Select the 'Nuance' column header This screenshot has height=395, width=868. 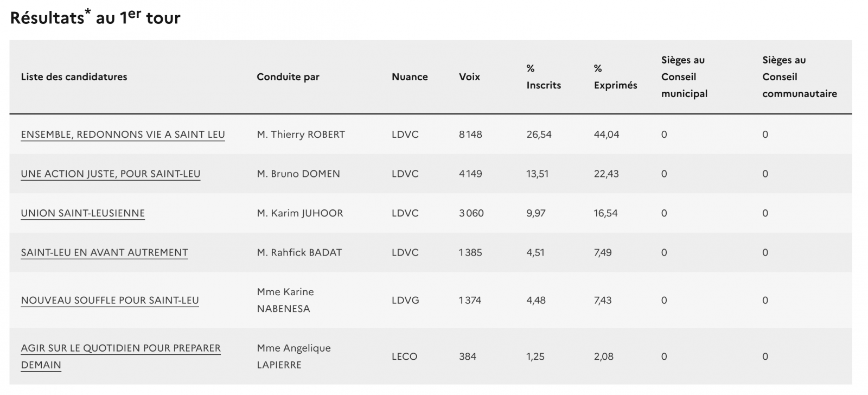tap(410, 77)
